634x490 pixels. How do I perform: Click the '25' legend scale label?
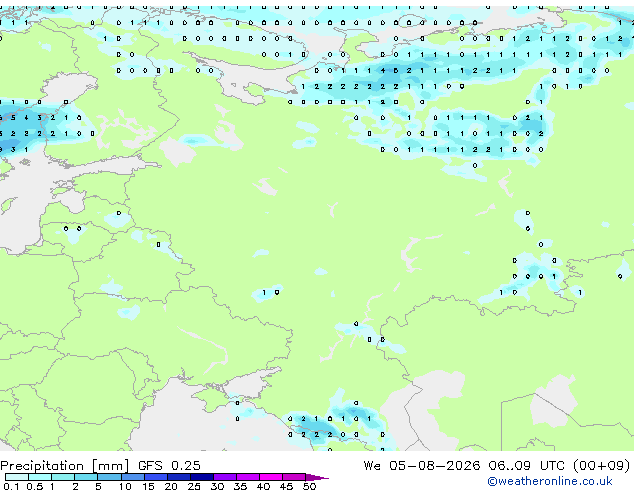[x=194, y=486]
